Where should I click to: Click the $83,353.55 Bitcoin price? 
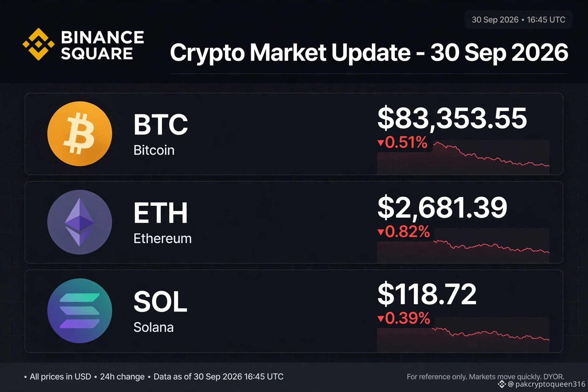pos(452,118)
